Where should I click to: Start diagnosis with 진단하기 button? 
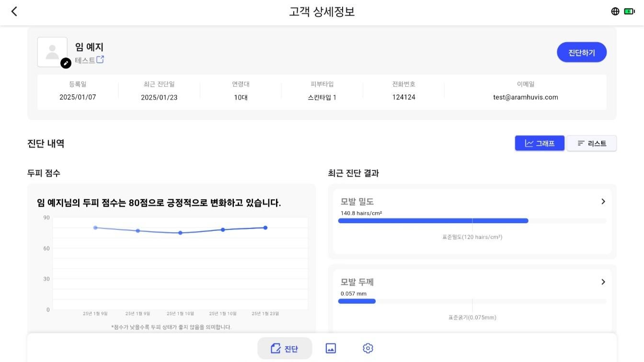pyautogui.click(x=582, y=52)
